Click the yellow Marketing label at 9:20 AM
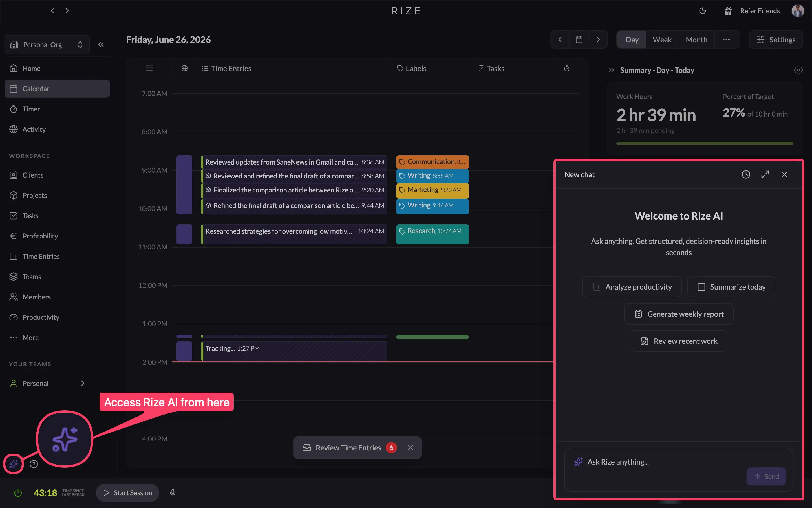The height and width of the screenshot is (508, 812). coord(433,190)
